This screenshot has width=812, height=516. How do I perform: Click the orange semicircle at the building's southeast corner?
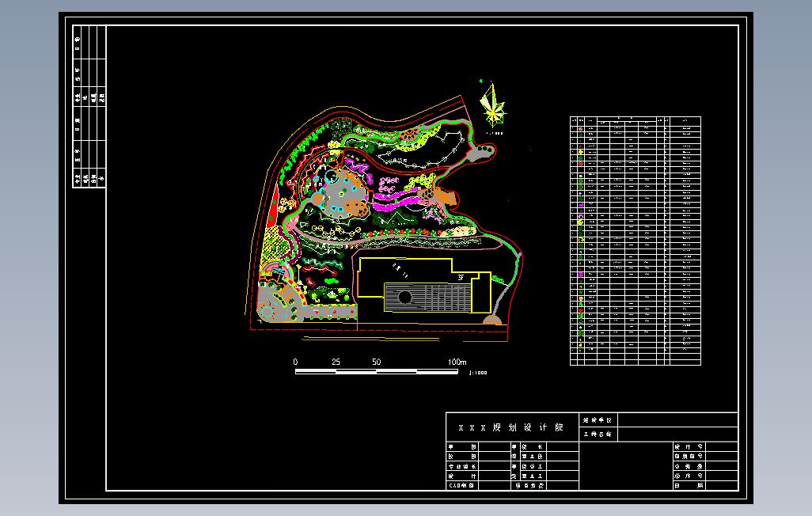coord(492,321)
